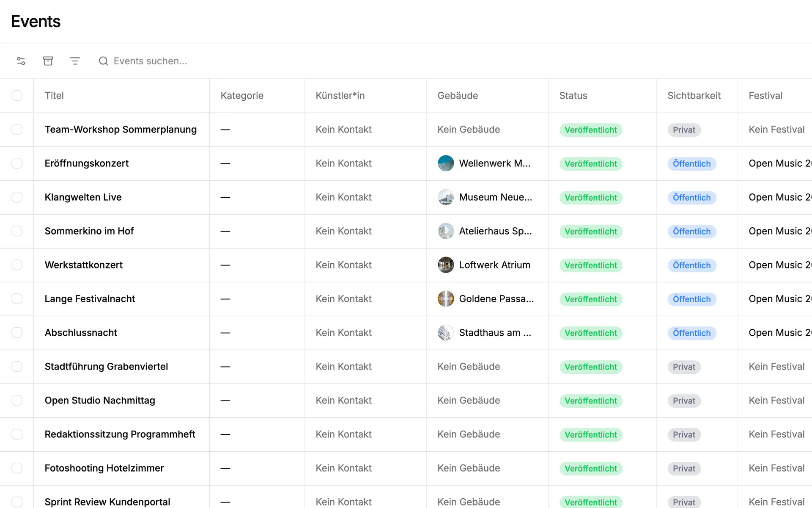Image resolution: width=812 pixels, height=508 pixels.
Task: Click the Loftwerk Atrium building name
Action: point(494,265)
